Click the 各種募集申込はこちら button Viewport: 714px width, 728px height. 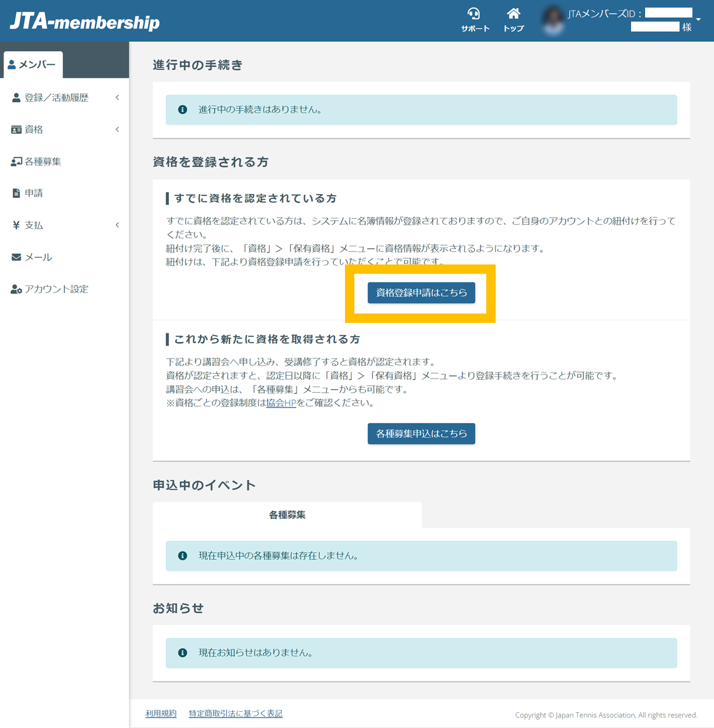[x=421, y=434]
